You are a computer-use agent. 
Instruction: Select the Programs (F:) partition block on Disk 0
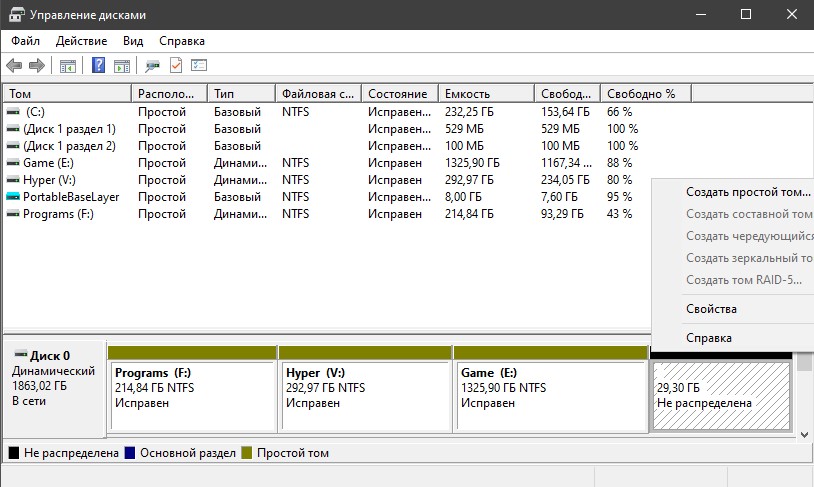point(192,389)
